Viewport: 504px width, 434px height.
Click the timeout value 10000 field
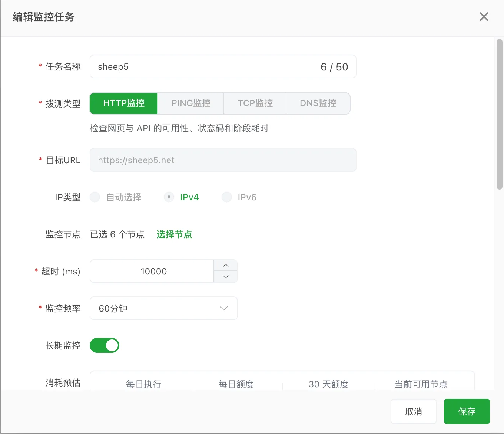[x=152, y=271]
